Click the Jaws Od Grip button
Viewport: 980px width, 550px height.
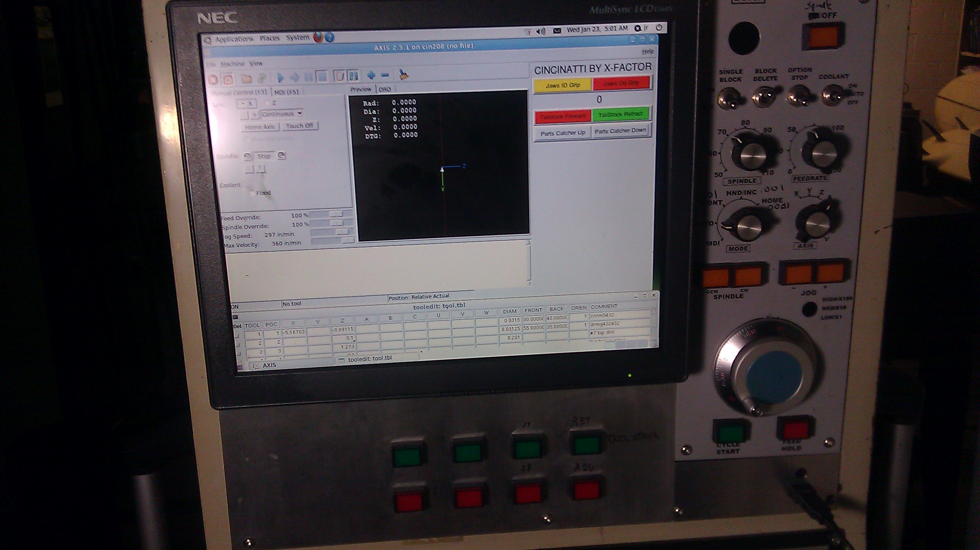coord(621,83)
